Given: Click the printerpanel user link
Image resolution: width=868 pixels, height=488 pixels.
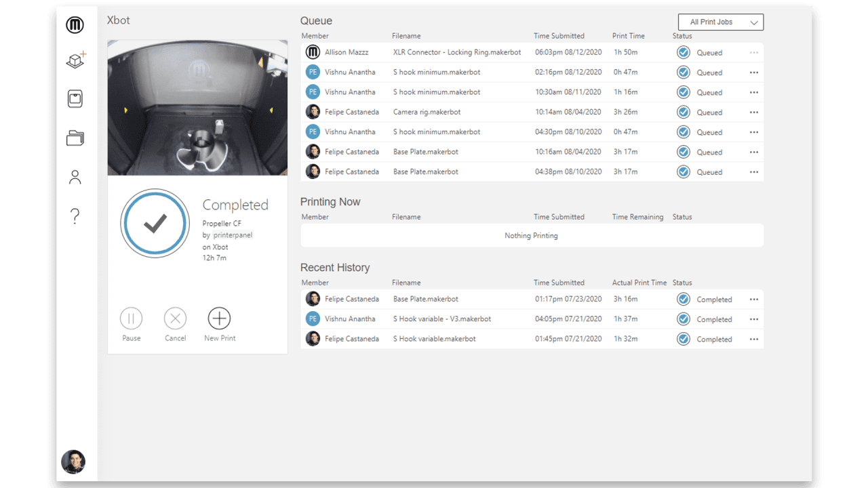Looking at the screenshot, I should 233,235.
